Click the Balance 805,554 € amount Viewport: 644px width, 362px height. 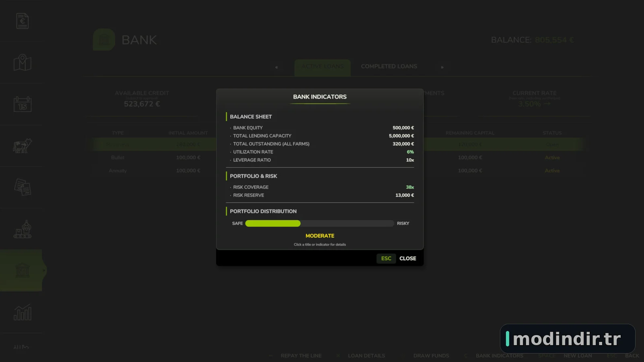tap(554, 40)
